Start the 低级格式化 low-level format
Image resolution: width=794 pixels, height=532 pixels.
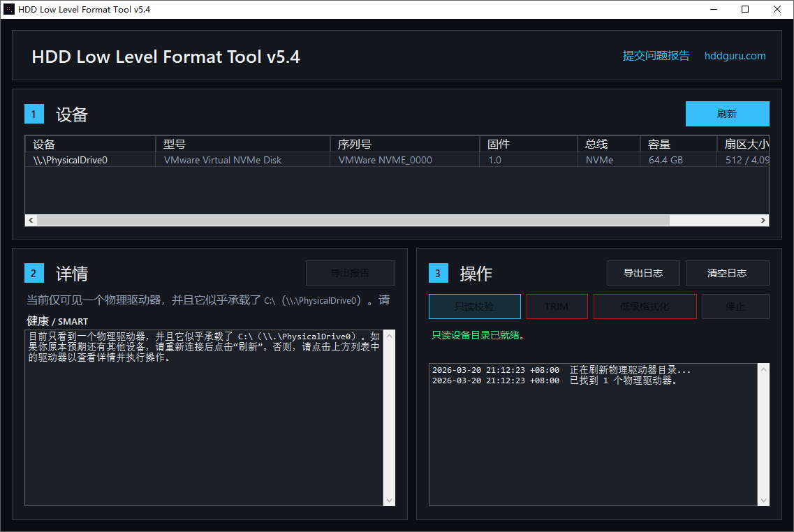click(x=646, y=306)
